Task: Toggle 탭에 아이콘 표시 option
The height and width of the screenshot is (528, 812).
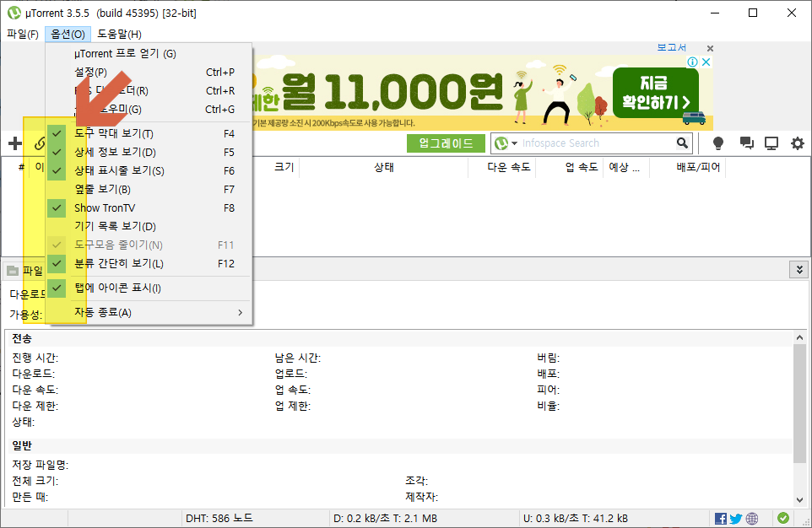Action: point(149,288)
